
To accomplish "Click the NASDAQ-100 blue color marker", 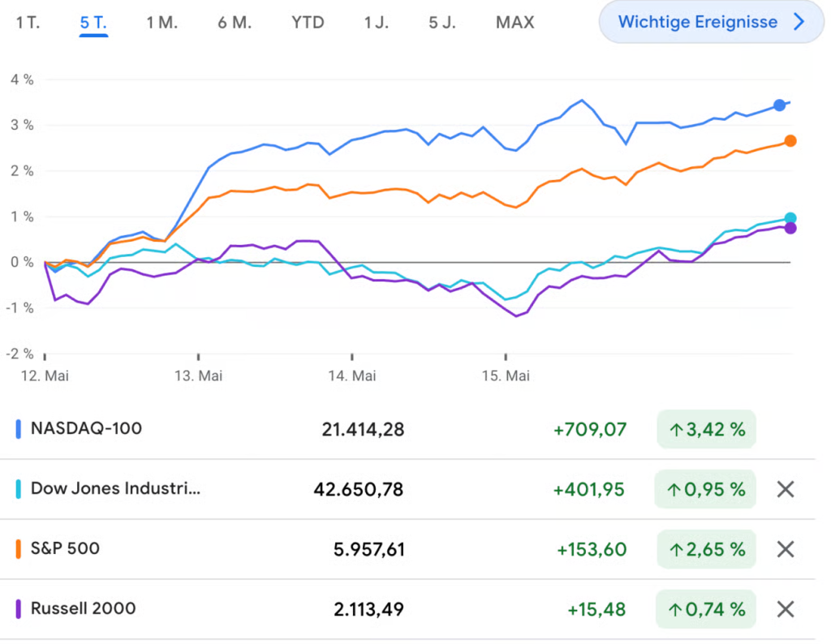I will [x=19, y=429].
